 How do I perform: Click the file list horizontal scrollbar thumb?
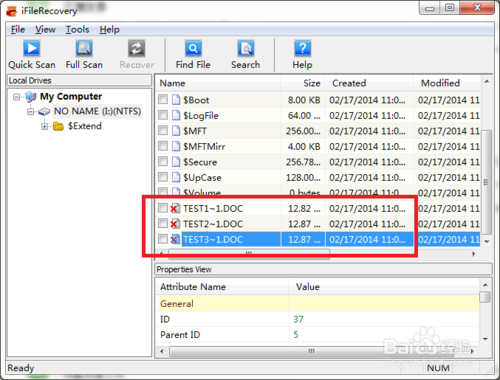(x=249, y=253)
